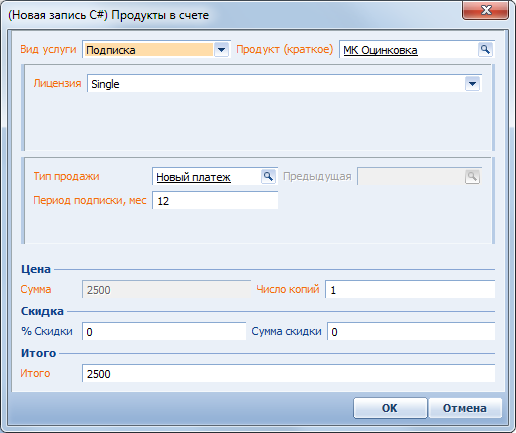Close the Продукты в счете dialog
Image resolution: width=516 pixels, height=433 pixels.
[485, 10]
